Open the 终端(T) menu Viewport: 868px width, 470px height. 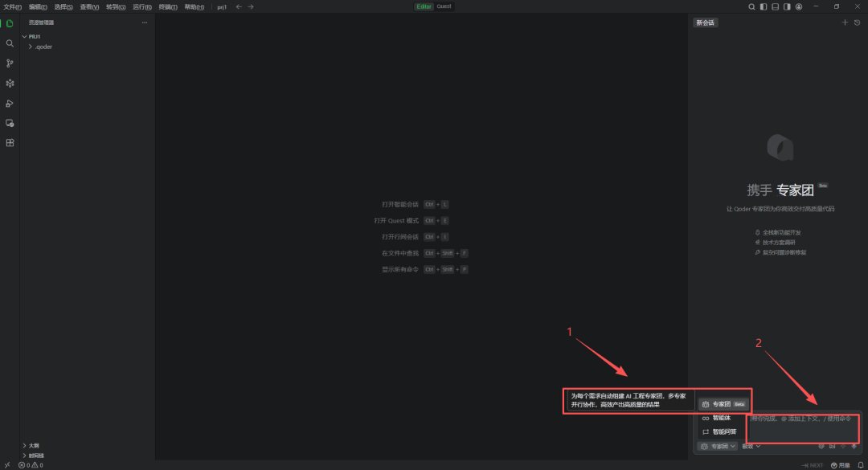pyautogui.click(x=168, y=6)
